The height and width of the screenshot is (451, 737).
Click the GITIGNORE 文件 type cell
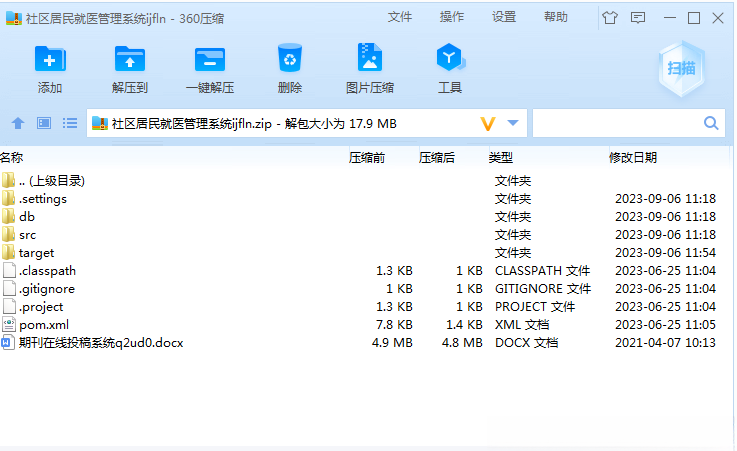point(543,288)
